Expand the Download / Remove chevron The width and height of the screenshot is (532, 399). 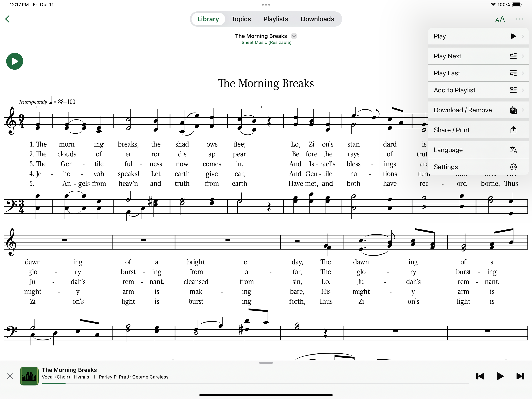point(523,110)
